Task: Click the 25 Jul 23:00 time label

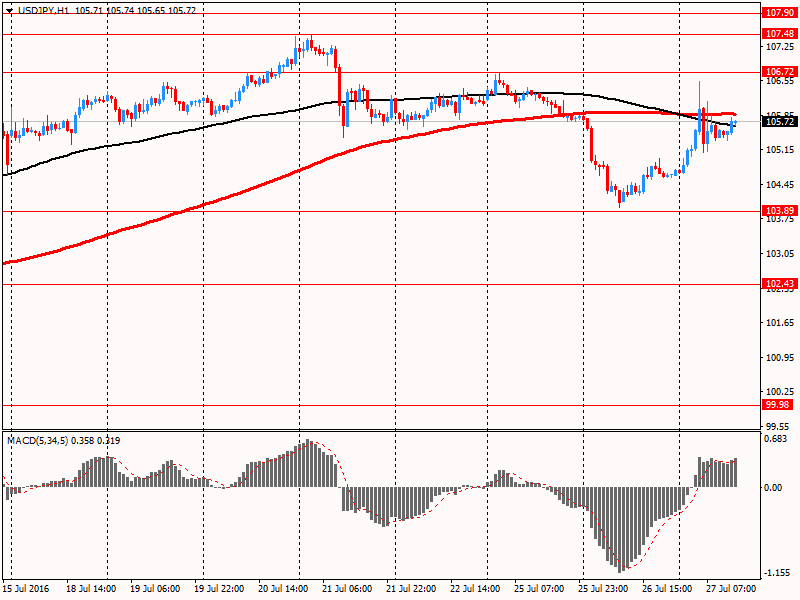Action: [603, 588]
